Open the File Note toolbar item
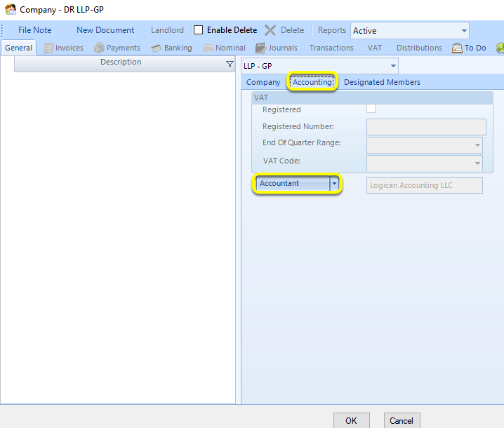 click(x=34, y=30)
